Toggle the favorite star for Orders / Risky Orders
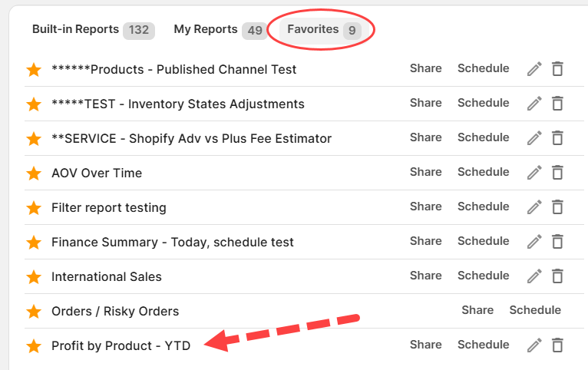Screen dimensions: 588x370 tap(34, 312)
